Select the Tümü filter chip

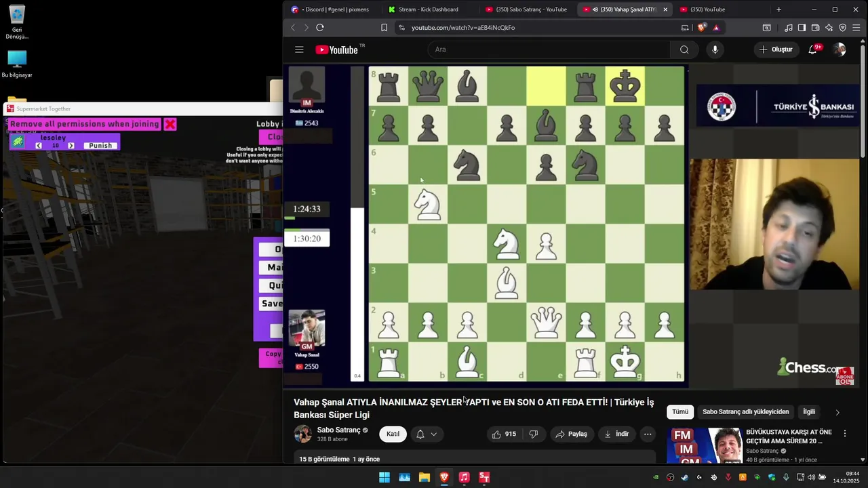[x=680, y=411]
